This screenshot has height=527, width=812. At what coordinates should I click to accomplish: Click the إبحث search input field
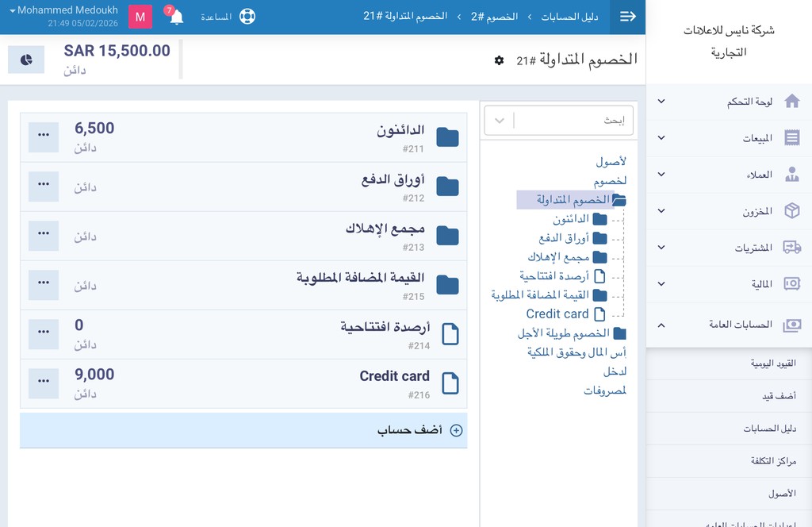(x=575, y=121)
